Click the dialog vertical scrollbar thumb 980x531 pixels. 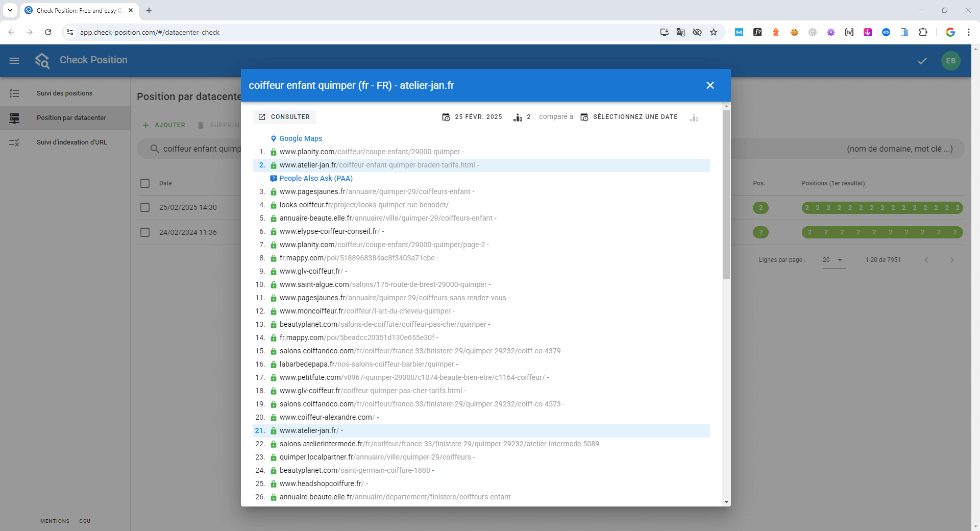click(x=726, y=195)
